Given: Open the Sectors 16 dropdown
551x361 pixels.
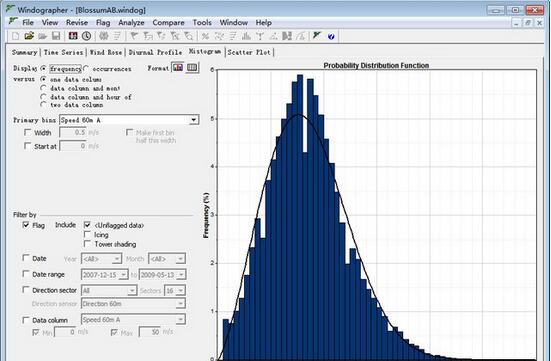Looking at the screenshot, I should pos(175,291).
